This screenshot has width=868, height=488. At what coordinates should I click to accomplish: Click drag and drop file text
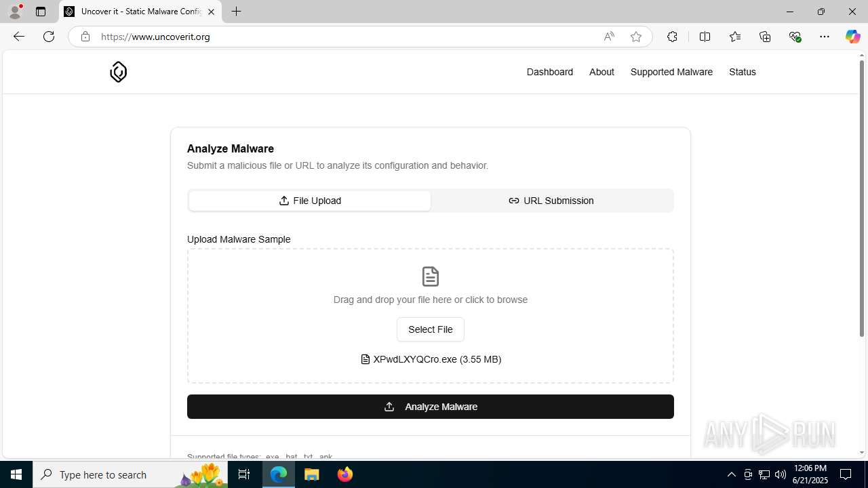coord(431,300)
